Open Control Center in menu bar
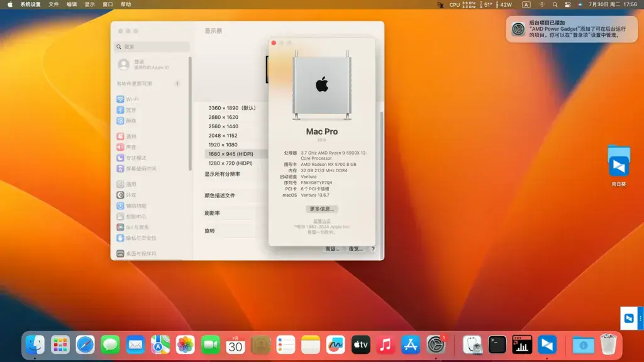The width and height of the screenshot is (644, 362). pyautogui.click(x=568, y=4)
